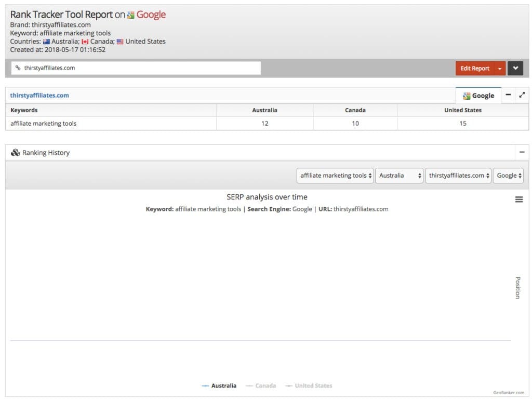Toggle the Canada series in chart legend

click(261, 386)
